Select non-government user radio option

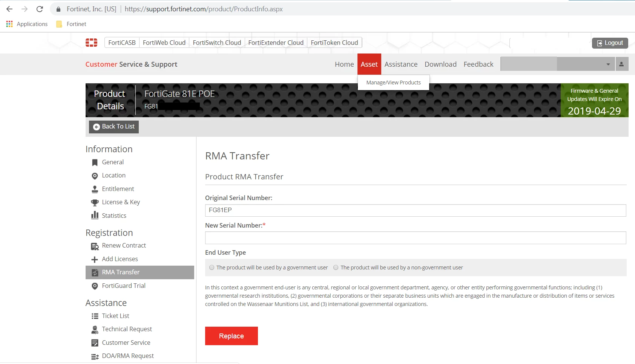tap(336, 268)
